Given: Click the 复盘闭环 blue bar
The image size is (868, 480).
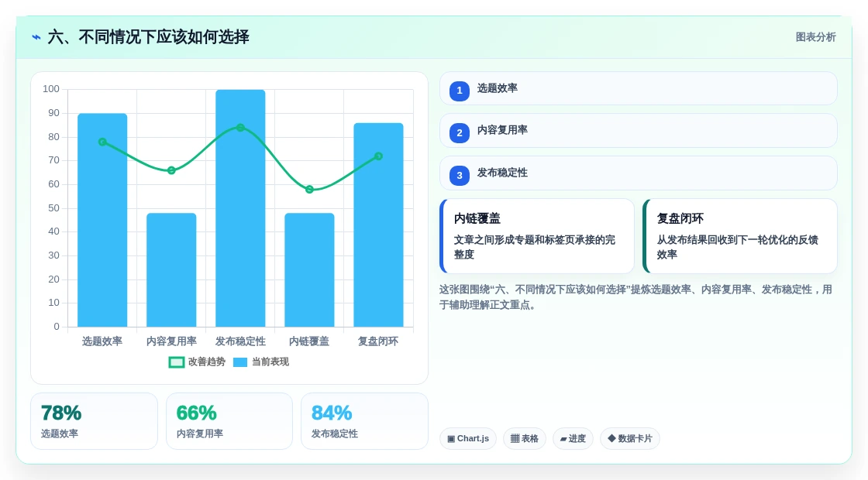Looking at the screenshot, I should coord(379,225).
